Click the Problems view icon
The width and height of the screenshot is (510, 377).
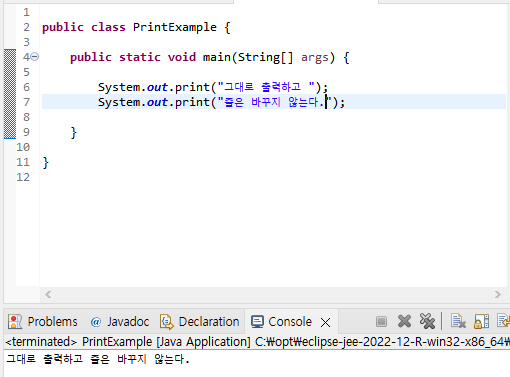[15, 322]
